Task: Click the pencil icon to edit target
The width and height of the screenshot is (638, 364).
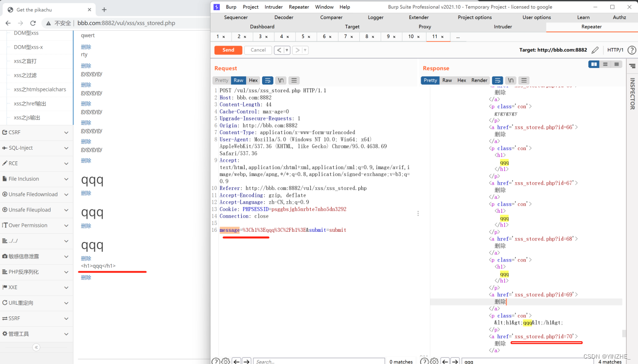Action: [x=595, y=50]
